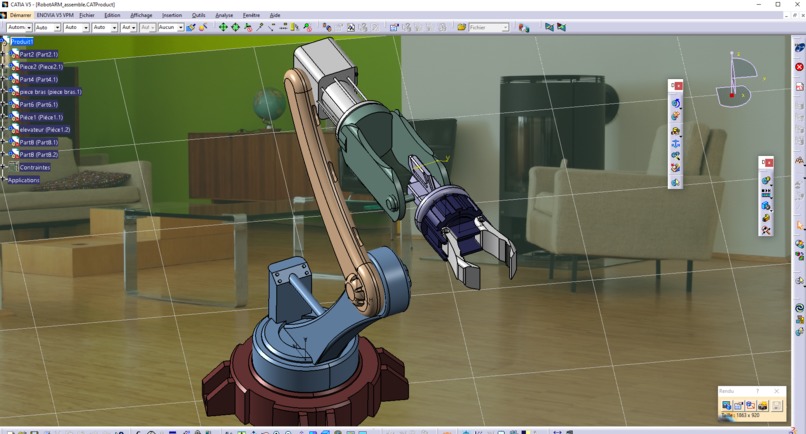The height and width of the screenshot is (434, 806).
Task: Click the blue rotating sphere icon in floating toolbar
Action: pyautogui.click(x=675, y=103)
